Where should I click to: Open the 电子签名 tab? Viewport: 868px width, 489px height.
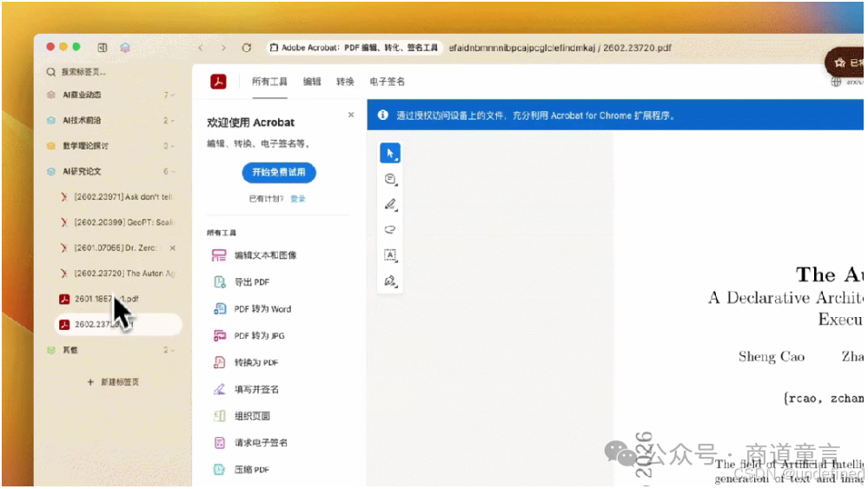point(387,82)
